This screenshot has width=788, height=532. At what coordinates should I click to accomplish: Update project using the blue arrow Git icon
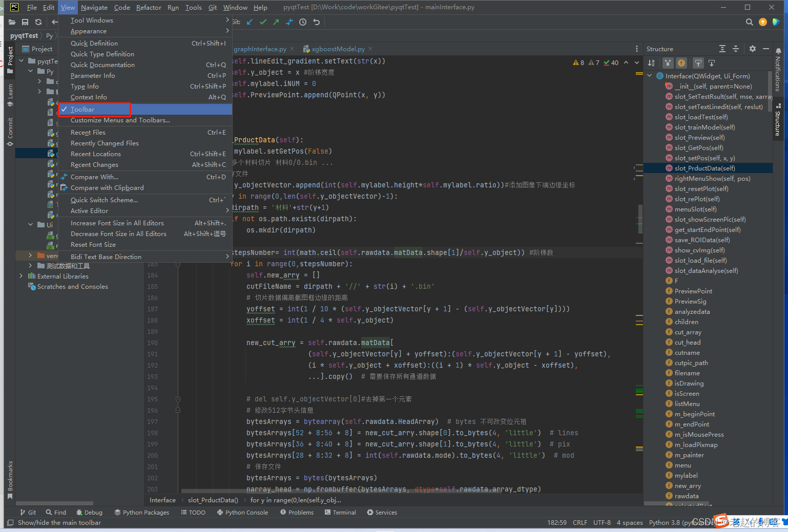250,22
